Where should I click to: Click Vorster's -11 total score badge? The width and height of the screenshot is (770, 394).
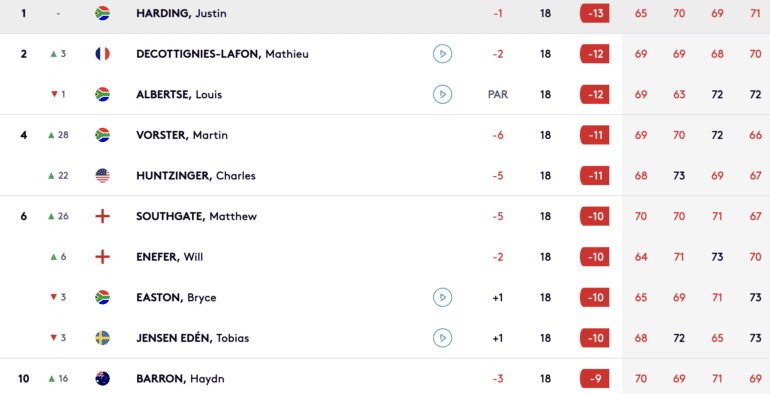[595, 135]
